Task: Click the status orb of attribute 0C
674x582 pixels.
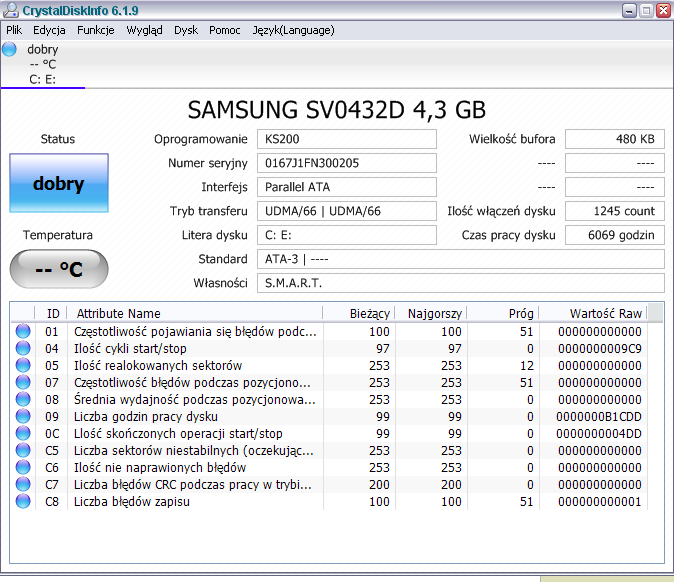Action: coord(23,433)
